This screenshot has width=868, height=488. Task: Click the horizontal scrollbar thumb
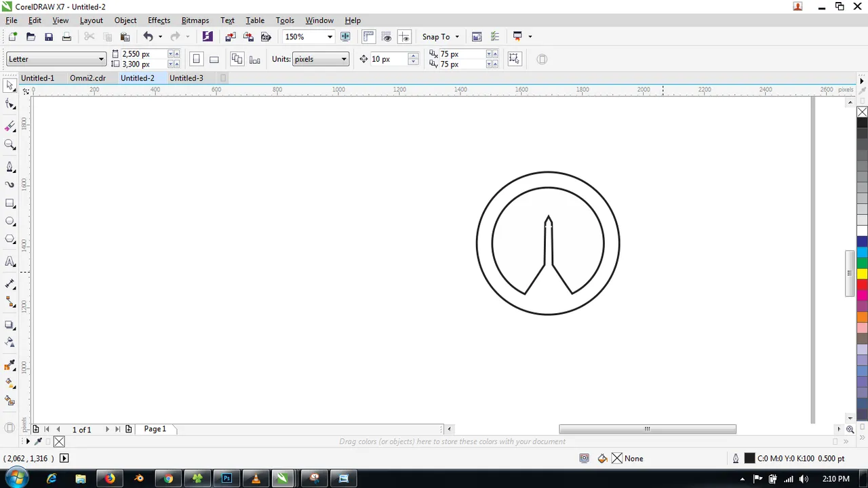coord(647,429)
